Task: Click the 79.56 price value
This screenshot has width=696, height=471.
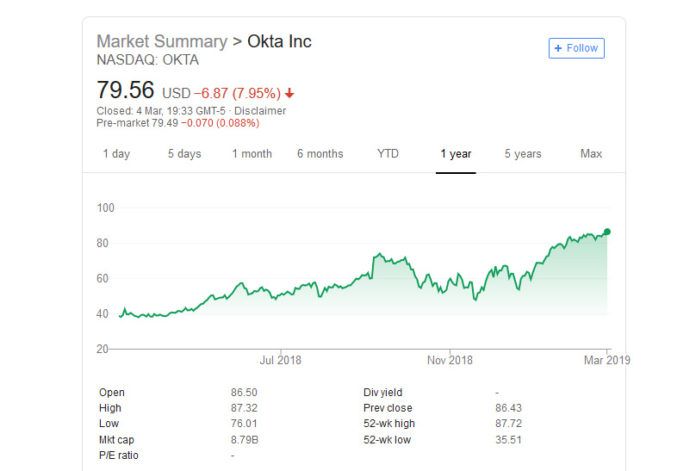Action: pos(125,90)
